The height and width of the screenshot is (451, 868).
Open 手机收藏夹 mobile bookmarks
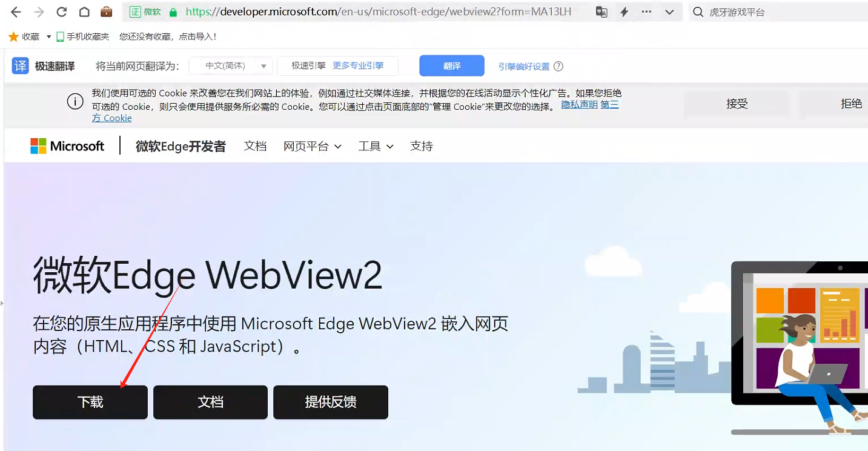(x=83, y=37)
